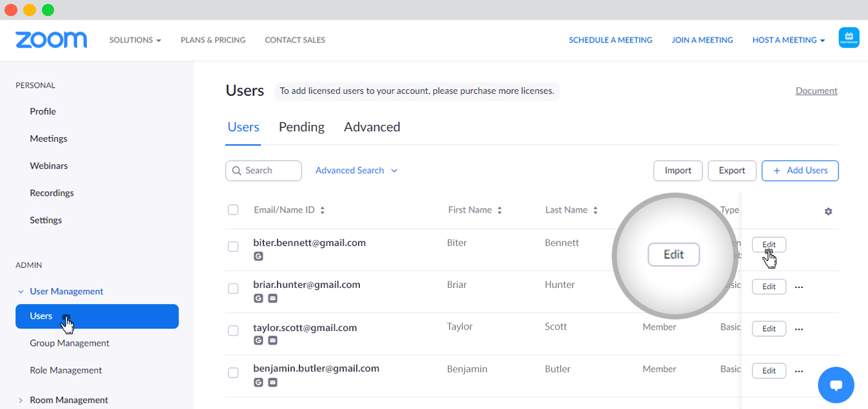Viewport: 868px width, 409px height.
Task: Open Meetings in the sidebar
Action: click(48, 138)
